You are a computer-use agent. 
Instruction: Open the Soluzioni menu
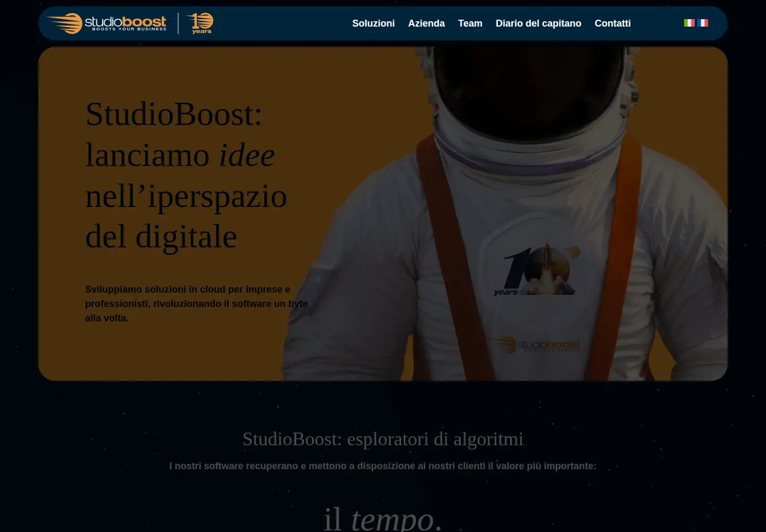tap(373, 23)
